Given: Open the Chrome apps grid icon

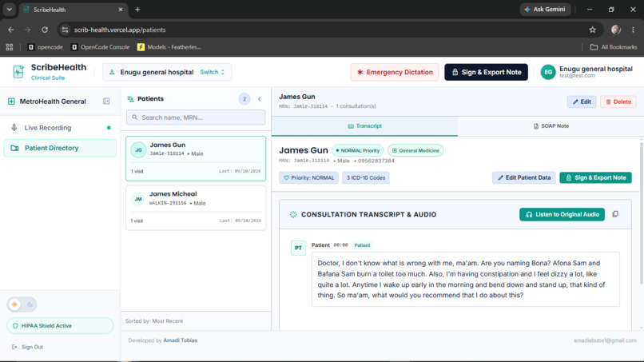Looking at the screenshot, I should coord(10,47).
